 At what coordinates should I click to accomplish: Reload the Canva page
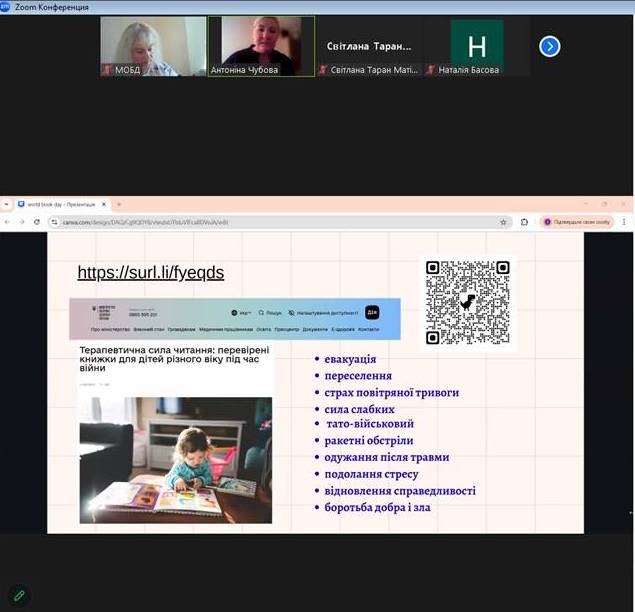pos(38,222)
